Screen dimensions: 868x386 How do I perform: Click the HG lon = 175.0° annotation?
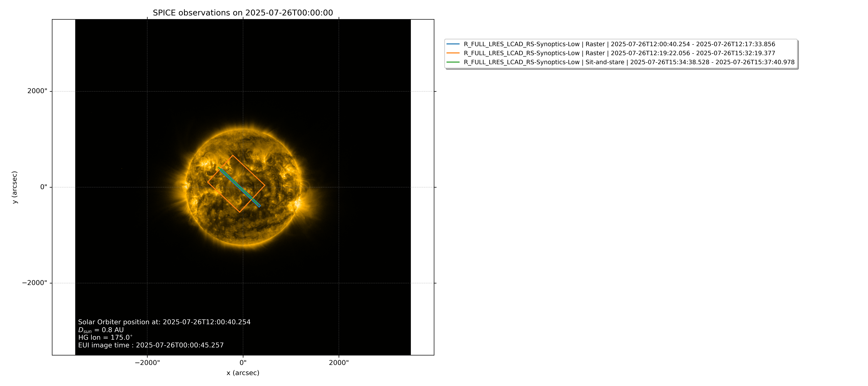pos(105,337)
